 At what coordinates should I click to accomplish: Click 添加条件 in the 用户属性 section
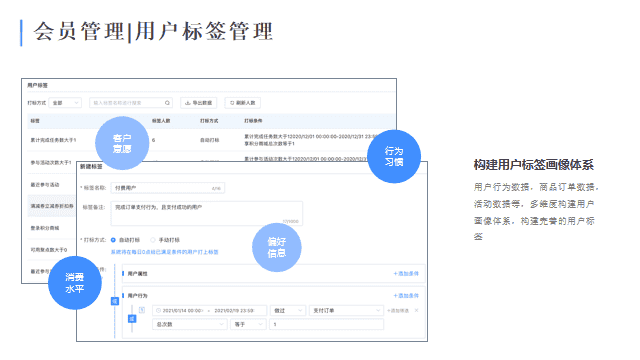coord(406,273)
